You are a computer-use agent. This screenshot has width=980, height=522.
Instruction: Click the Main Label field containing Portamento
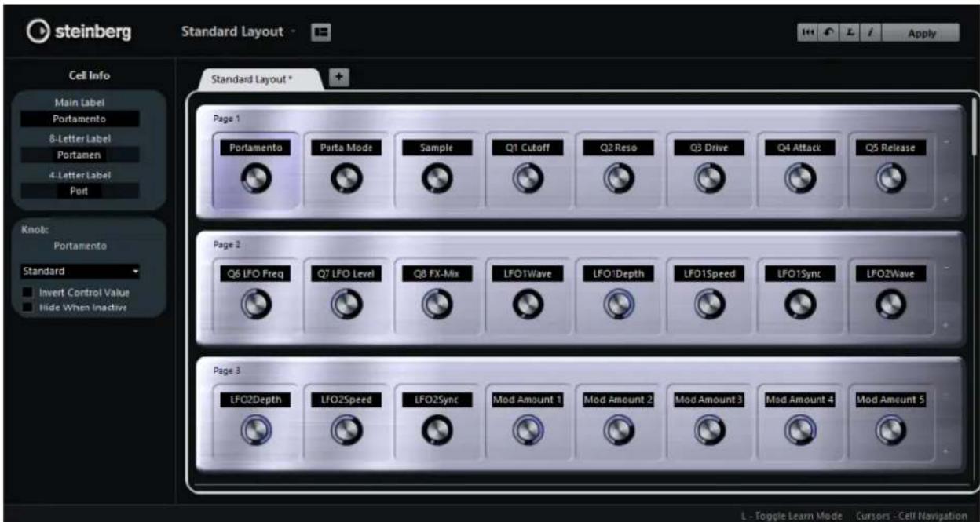80,119
